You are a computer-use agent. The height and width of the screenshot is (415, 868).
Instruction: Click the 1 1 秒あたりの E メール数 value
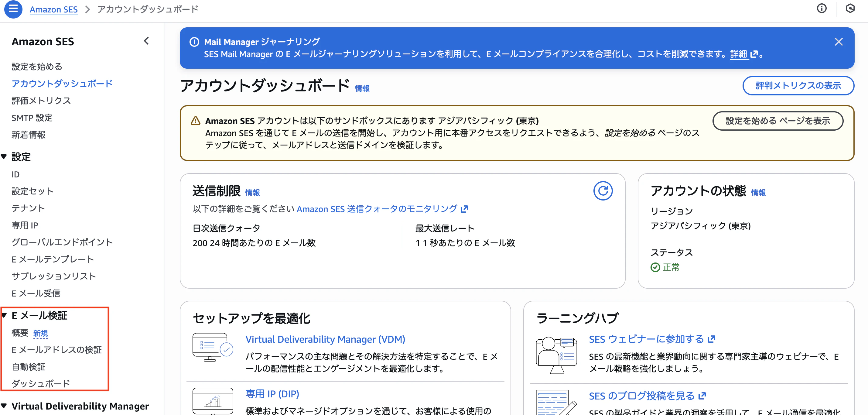coord(465,243)
